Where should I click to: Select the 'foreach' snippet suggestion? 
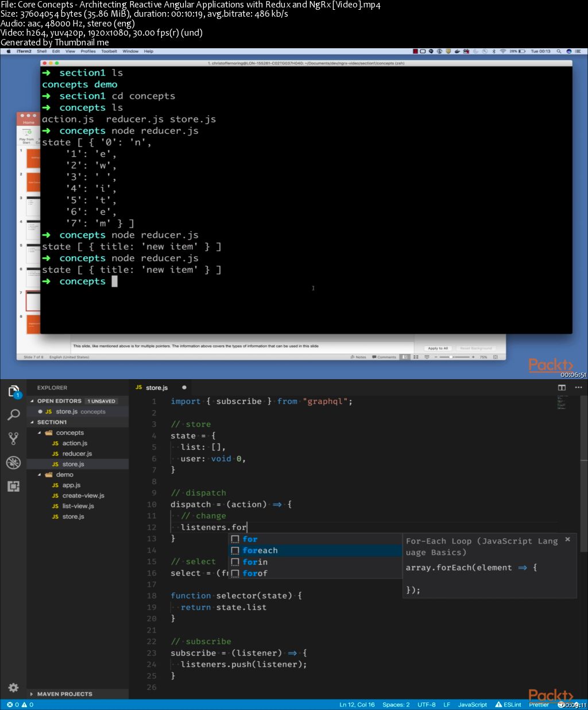click(x=315, y=550)
